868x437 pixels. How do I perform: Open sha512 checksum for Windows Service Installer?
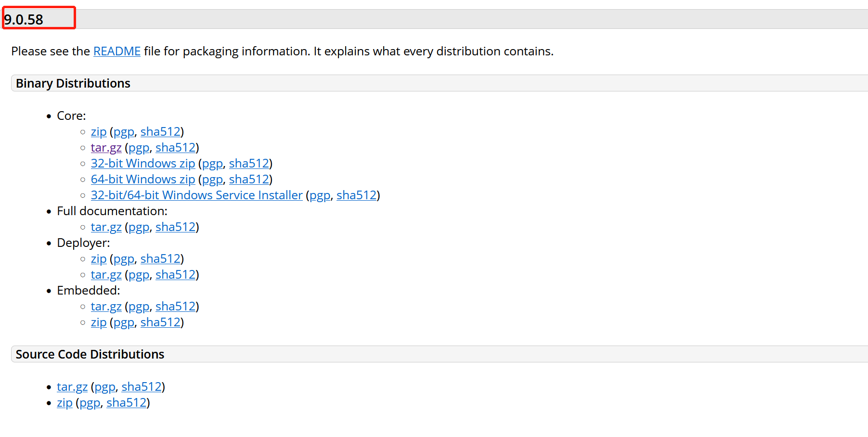point(356,195)
